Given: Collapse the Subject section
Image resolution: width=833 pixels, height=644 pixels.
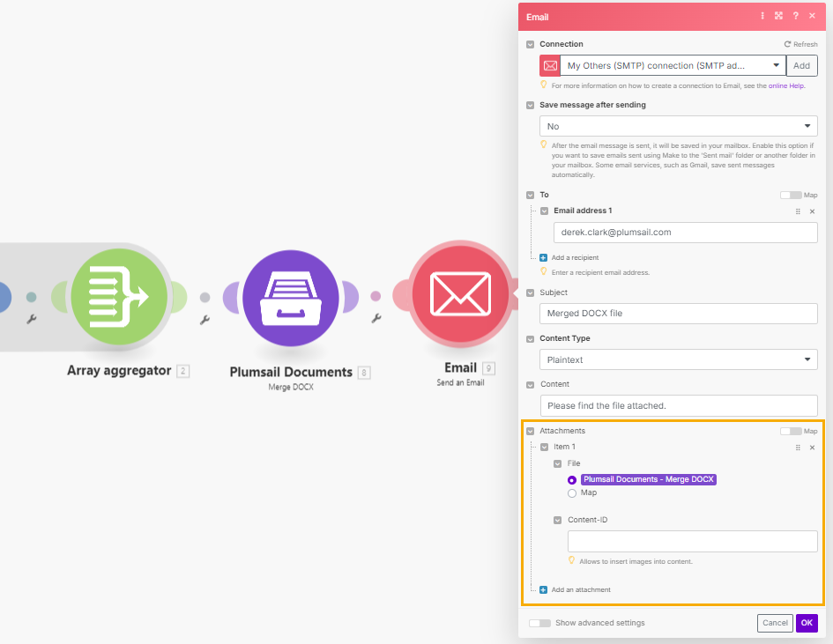Looking at the screenshot, I should click(530, 292).
